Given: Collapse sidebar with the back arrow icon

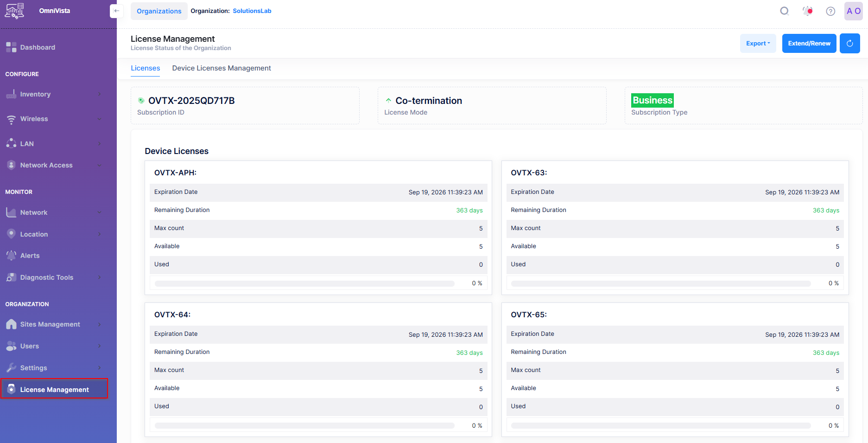Looking at the screenshot, I should click(x=116, y=11).
